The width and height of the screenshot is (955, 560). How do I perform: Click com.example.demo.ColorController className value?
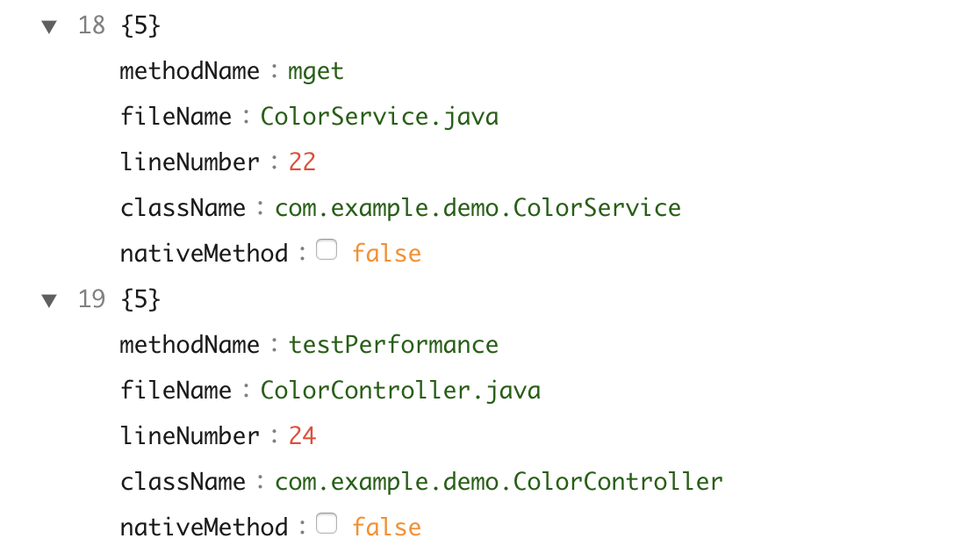[499, 482]
